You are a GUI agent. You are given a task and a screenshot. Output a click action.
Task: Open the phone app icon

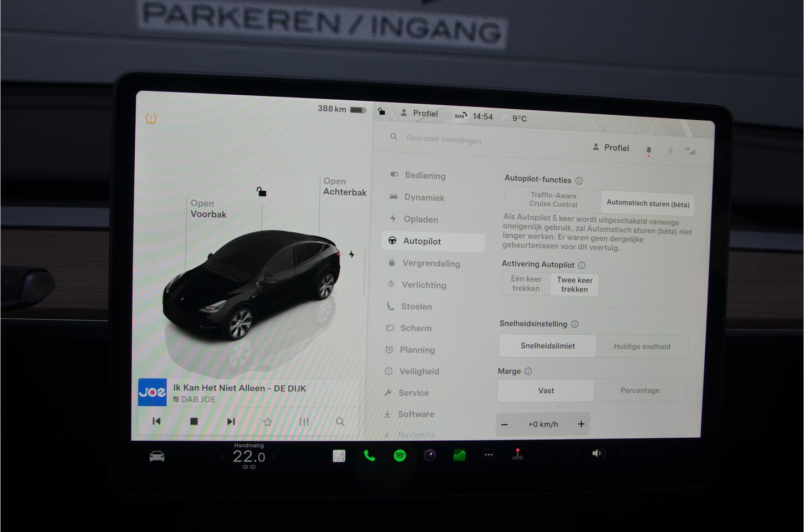(x=369, y=456)
